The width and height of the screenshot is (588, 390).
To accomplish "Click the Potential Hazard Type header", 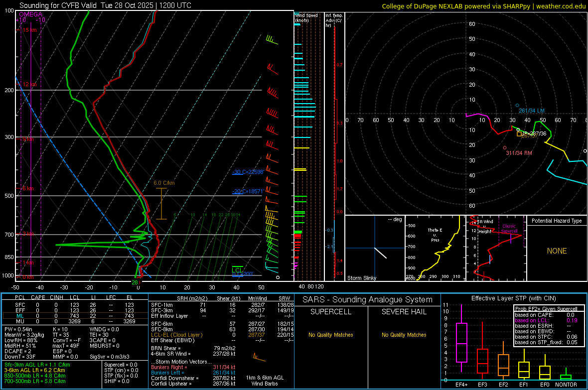I will pos(557,221).
